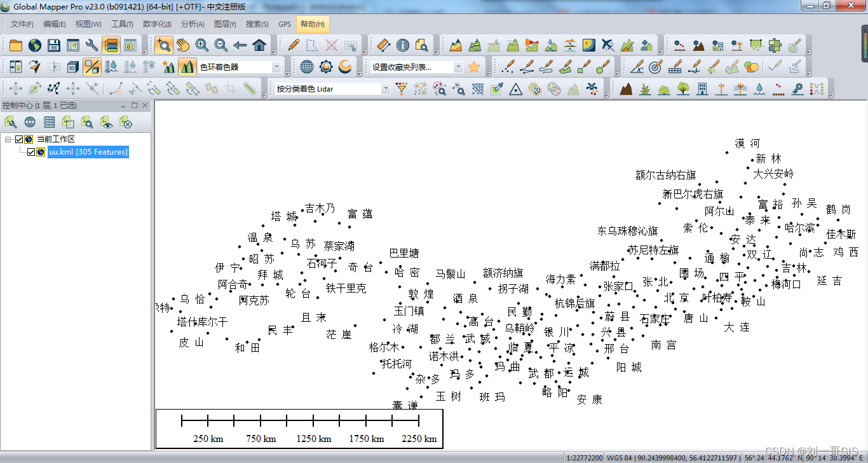
Task: Click the Home full view icon
Action: pos(259,45)
